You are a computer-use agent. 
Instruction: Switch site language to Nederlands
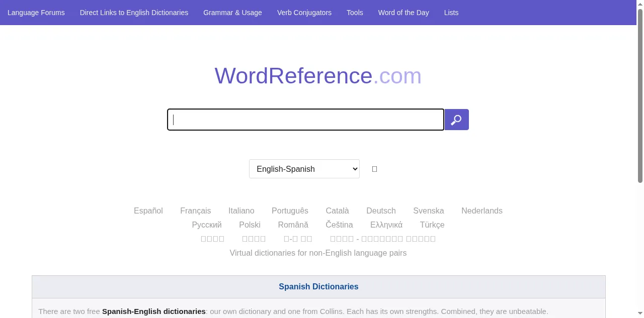coord(482,210)
